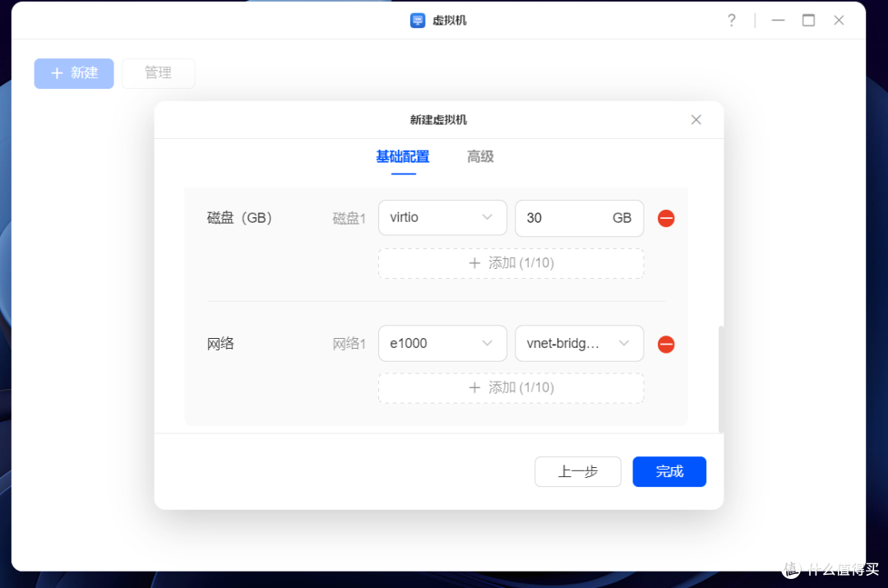This screenshot has height=588, width=888.
Task: Open the e1000 network model dropdown
Action: point(442,343)
